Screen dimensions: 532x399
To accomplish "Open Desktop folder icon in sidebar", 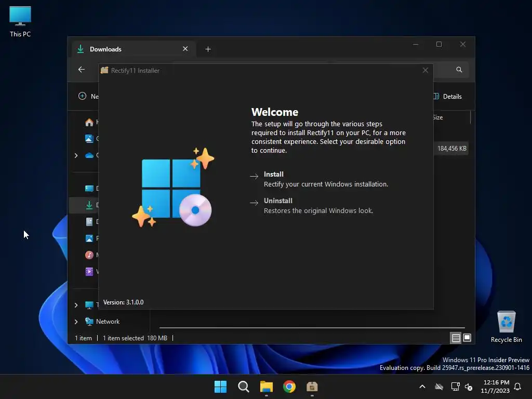I will tap(89, 188).
